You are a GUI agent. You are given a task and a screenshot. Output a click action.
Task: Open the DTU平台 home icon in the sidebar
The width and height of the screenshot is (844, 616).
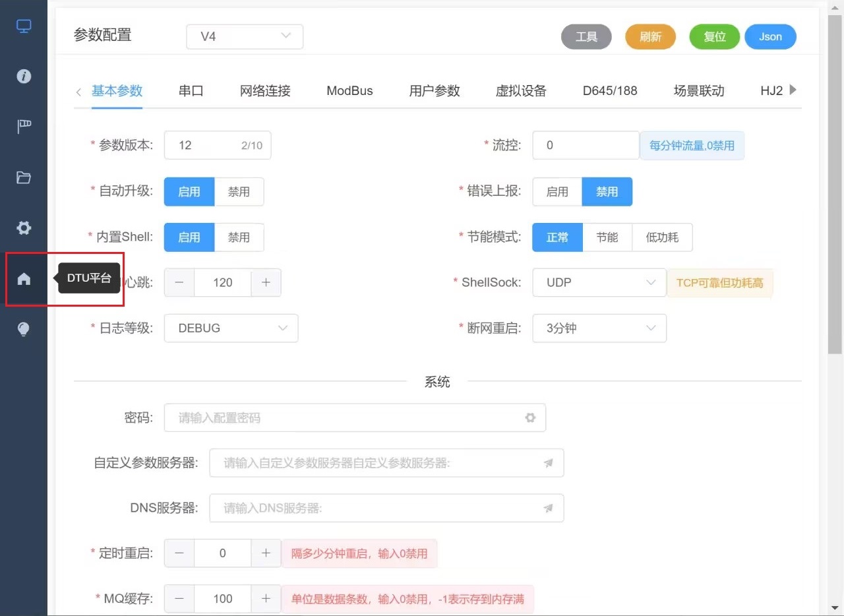point(24,279)
